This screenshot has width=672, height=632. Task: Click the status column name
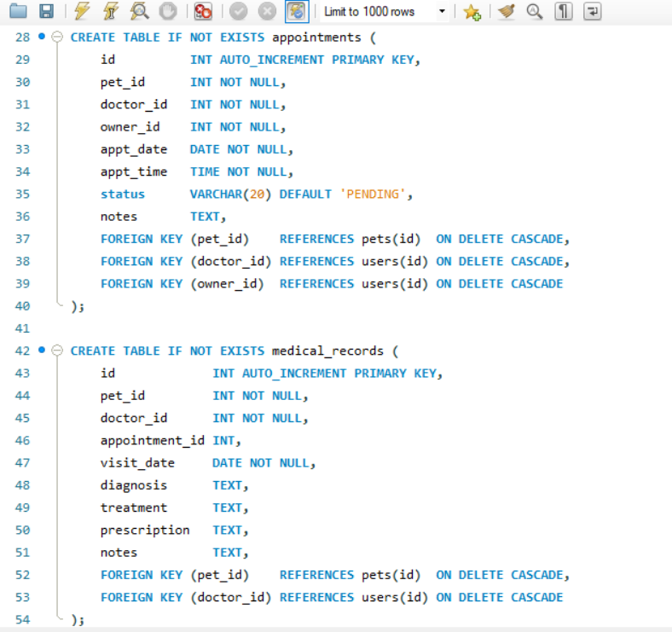click(x=123, y=194)
